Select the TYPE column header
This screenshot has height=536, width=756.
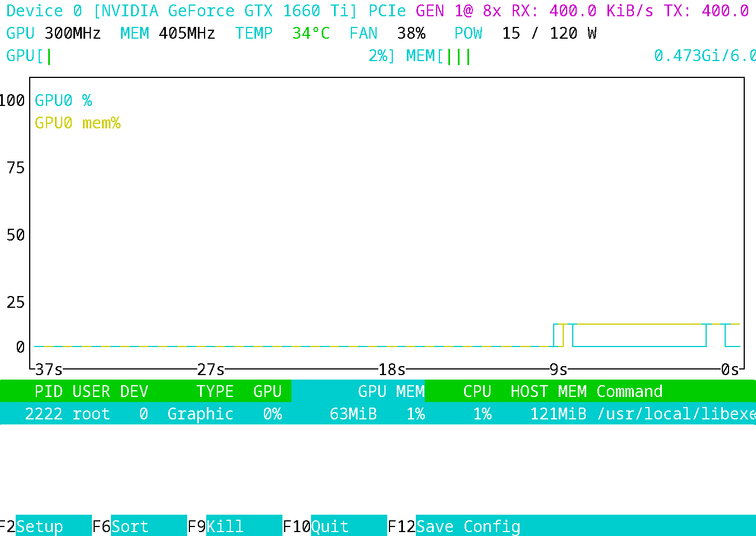coord(215,391)
